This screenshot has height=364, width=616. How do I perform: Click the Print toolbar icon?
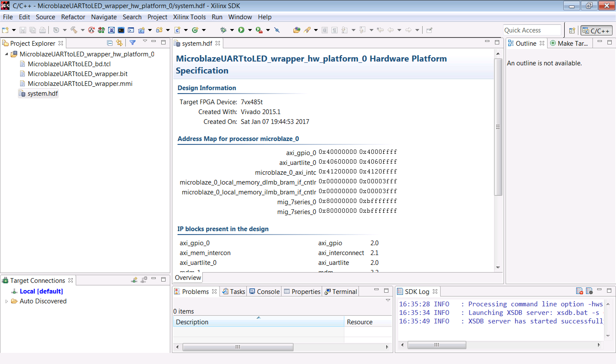pos(43,30)
